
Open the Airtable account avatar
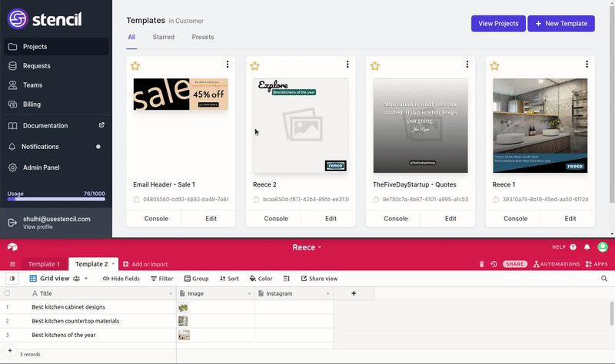603,247
